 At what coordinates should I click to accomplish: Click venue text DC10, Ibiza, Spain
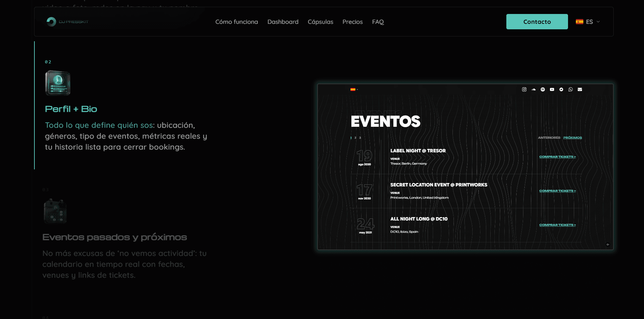(404, 232)
